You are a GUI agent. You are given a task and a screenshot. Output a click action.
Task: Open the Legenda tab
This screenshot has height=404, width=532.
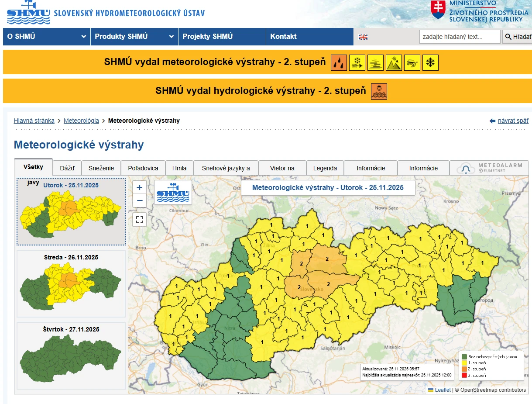325,168
